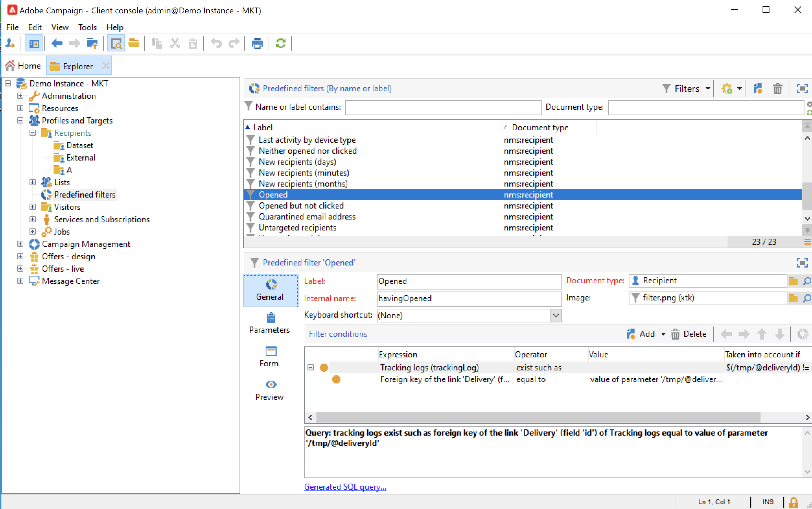Toggle the explorer tree view toolbar button
Image resolution: width=812 pixels, height=509 pixels.
[34, 44]
